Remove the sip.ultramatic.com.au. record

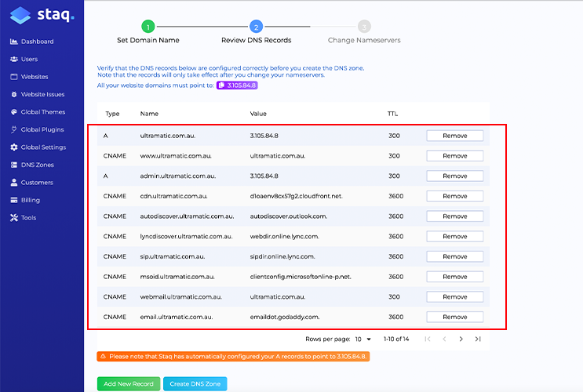point(455,256)
